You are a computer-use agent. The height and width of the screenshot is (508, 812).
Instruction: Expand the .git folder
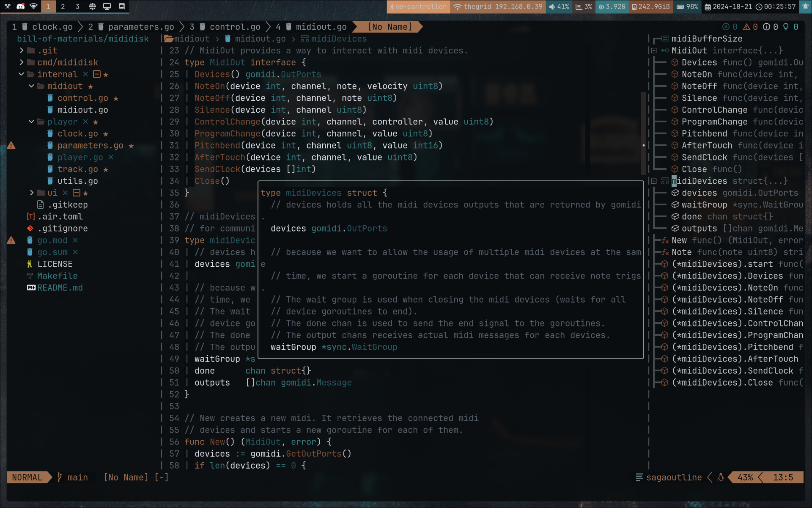(x=22, y=50)
